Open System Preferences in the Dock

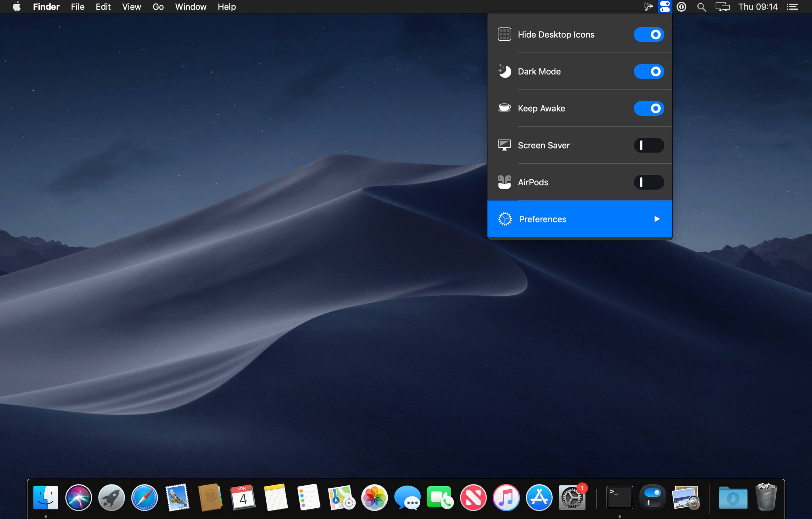click(572, 498)
